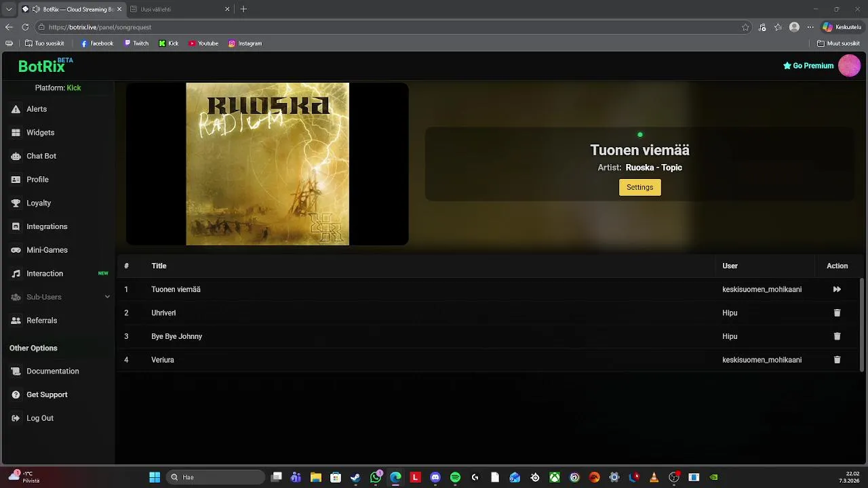Screen dimensions: 868x488
Task: Open a new browser tab
Action: 243,9
